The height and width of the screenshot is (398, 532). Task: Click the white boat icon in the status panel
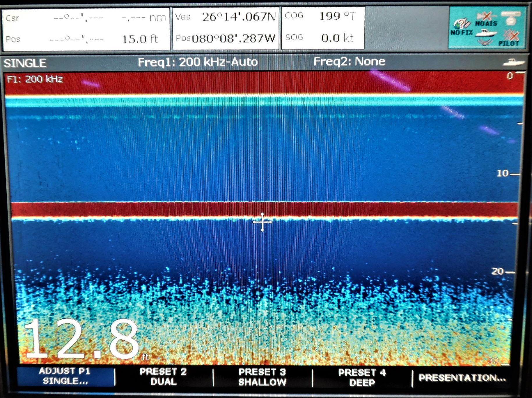(x=486, y=33)
